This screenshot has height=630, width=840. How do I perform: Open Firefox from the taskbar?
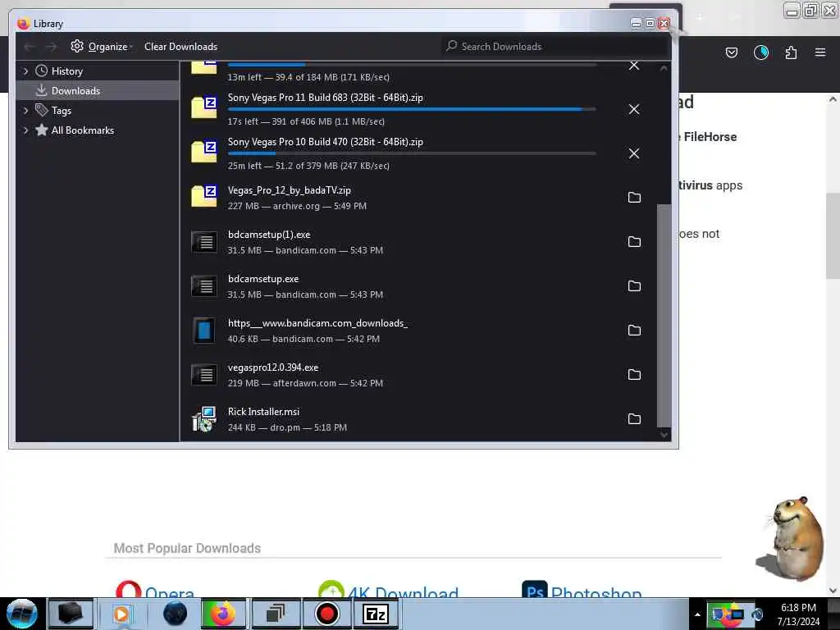[x=223, y=614]
